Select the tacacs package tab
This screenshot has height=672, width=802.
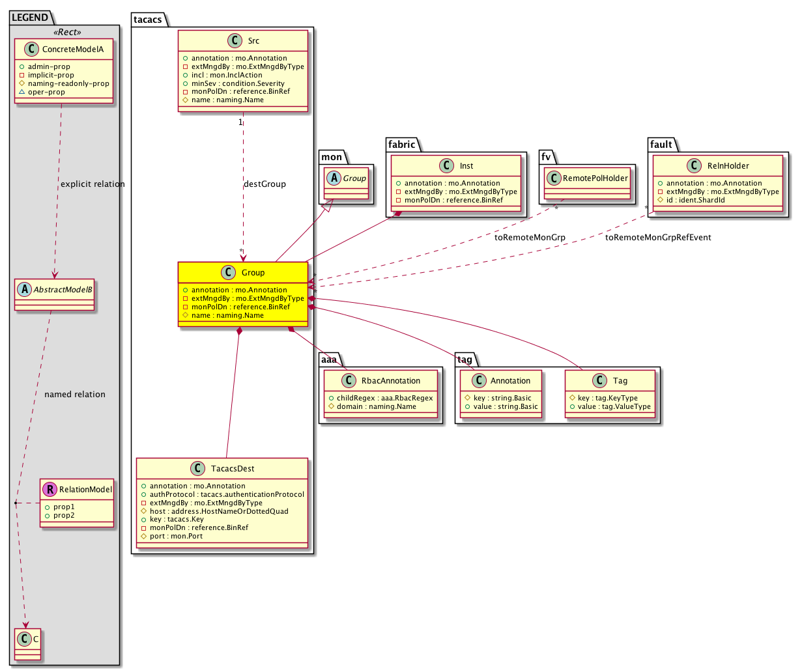pyautogui.click(x=149, y=19)
